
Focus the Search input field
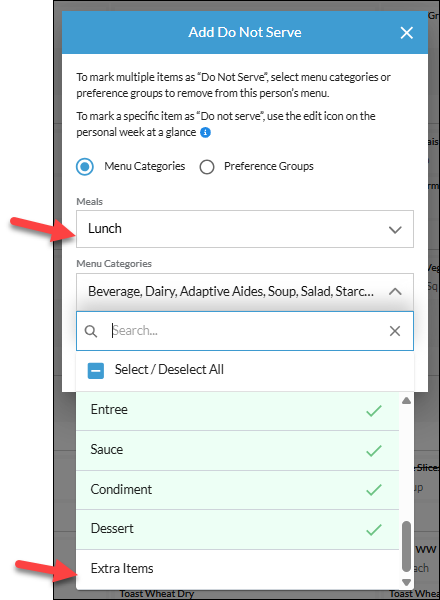click(247, 331)
